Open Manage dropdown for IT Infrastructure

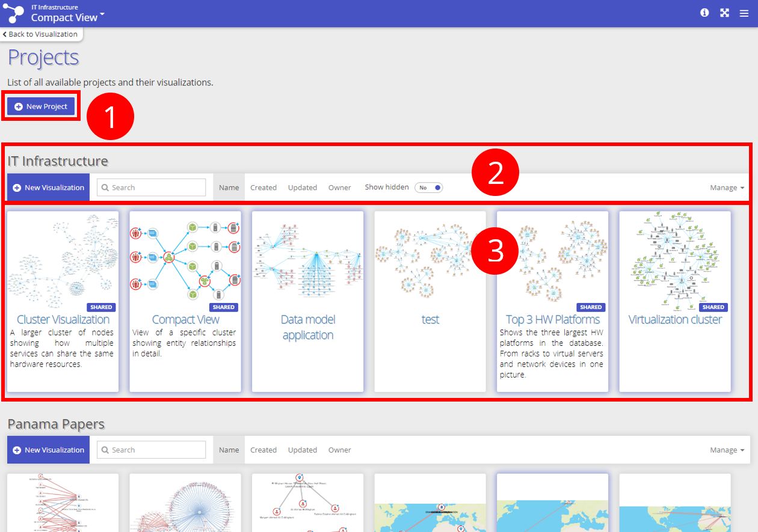(727, 188)
